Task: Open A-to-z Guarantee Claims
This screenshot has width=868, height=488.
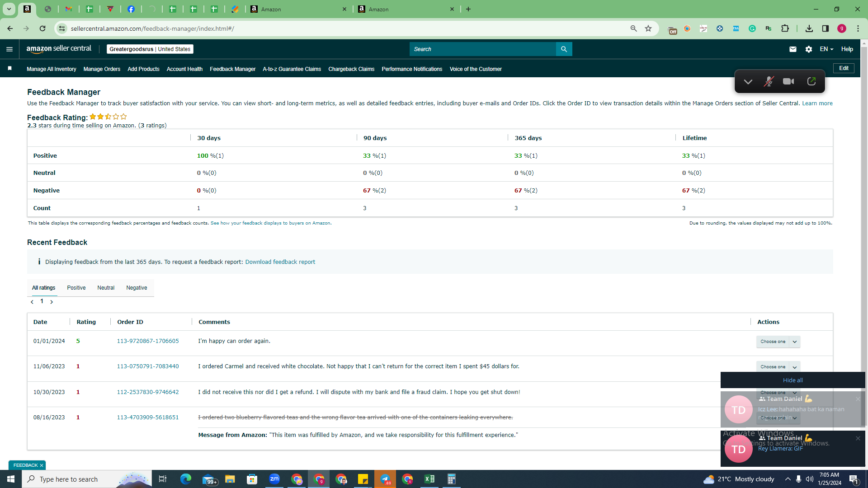Action: [x=292, y=69]
